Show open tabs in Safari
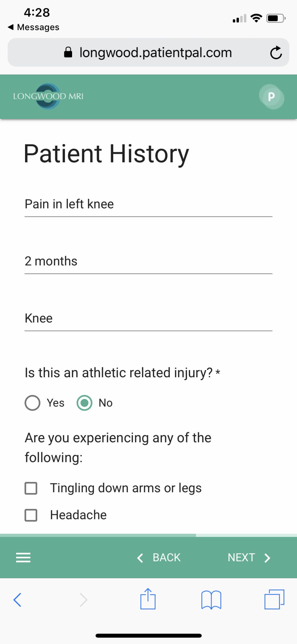This screenshot has height=644, width=297. (274, 599)
